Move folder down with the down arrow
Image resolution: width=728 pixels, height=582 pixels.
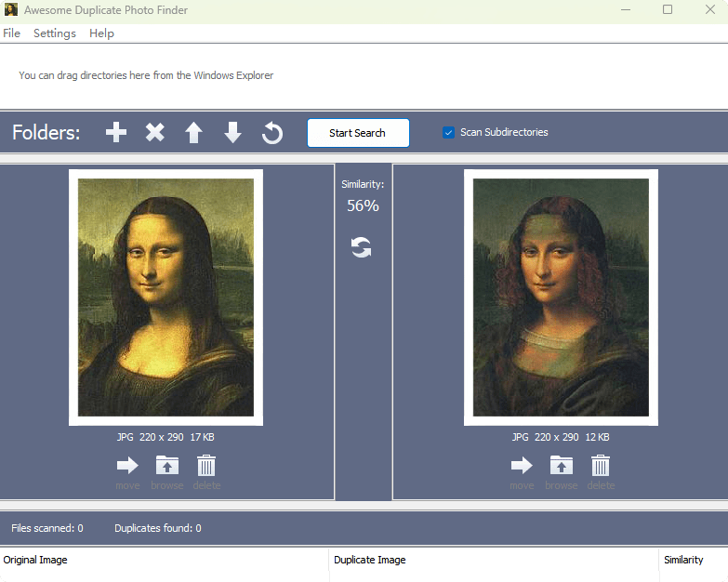tap(232, 133)
